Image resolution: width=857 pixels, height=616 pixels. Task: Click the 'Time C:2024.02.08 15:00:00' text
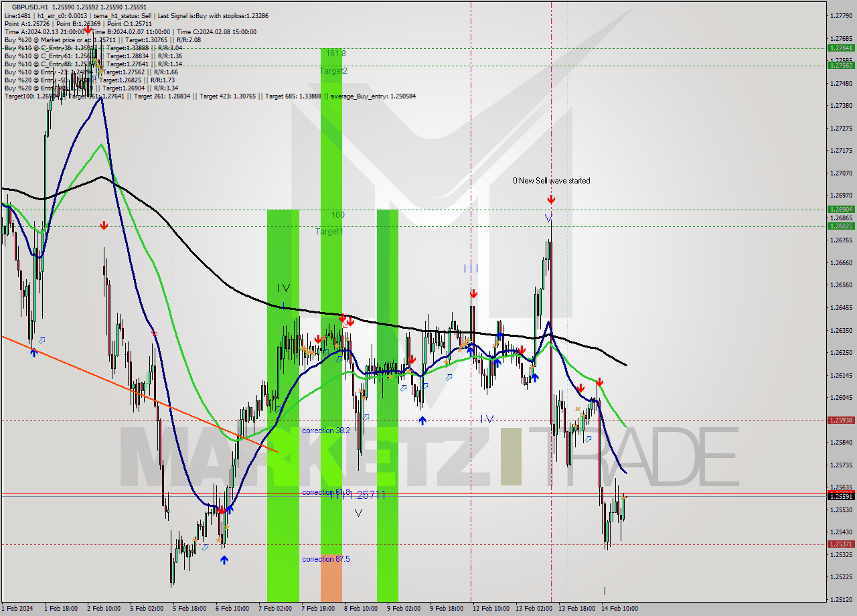(218, 31)
